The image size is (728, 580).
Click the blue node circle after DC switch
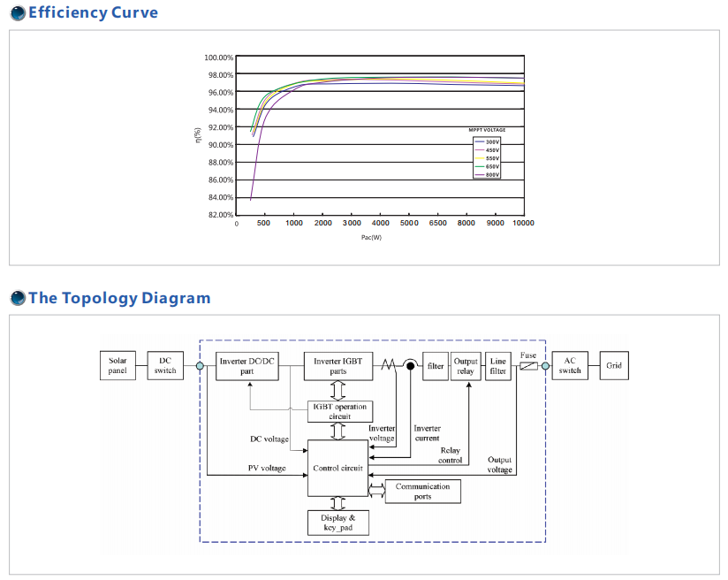200,365
